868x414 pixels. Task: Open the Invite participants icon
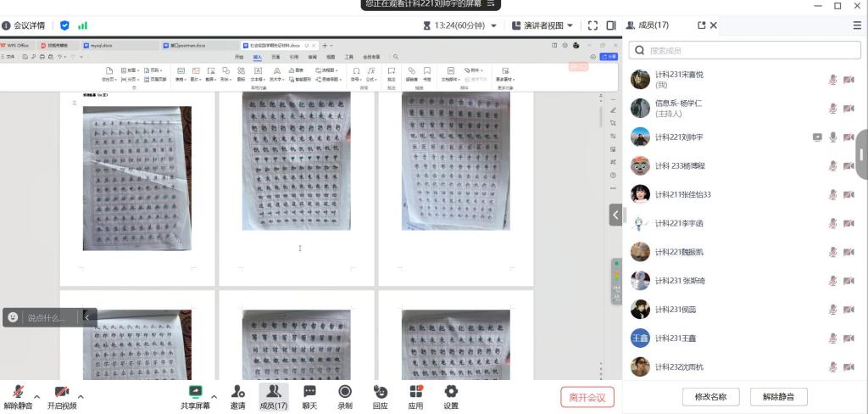click(238, 392)
